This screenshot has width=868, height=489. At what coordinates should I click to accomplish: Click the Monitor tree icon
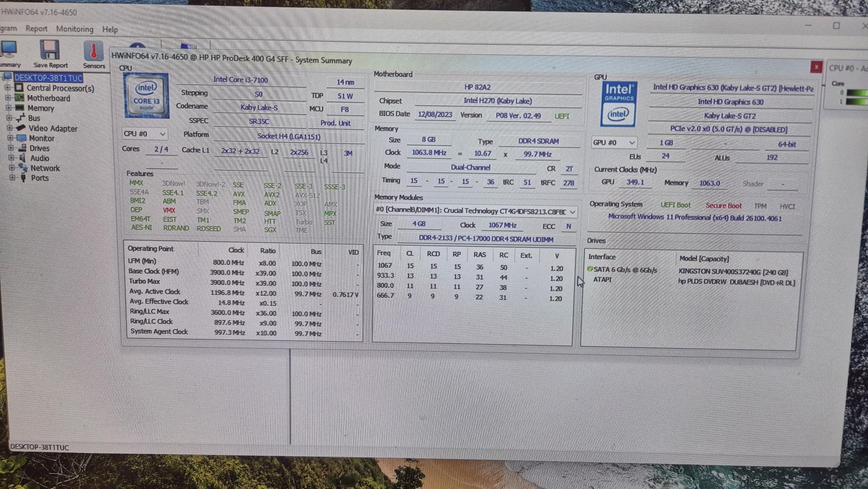(22, 138)
